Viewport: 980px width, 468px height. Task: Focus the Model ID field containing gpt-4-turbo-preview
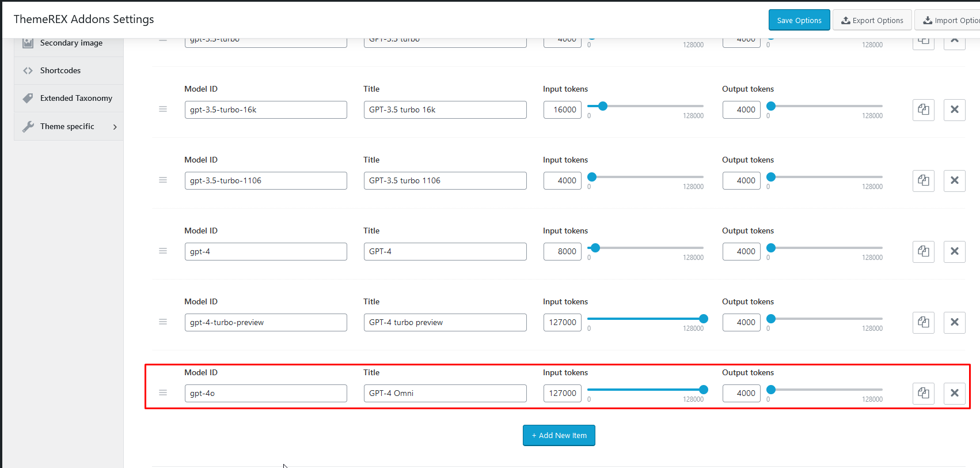266,322
